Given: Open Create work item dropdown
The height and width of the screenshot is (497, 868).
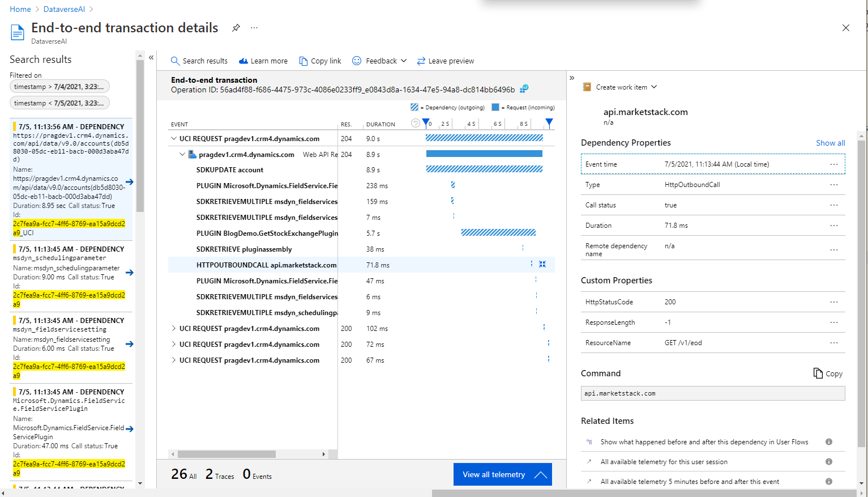Looking at the screenshot, I should coord(621,87).
